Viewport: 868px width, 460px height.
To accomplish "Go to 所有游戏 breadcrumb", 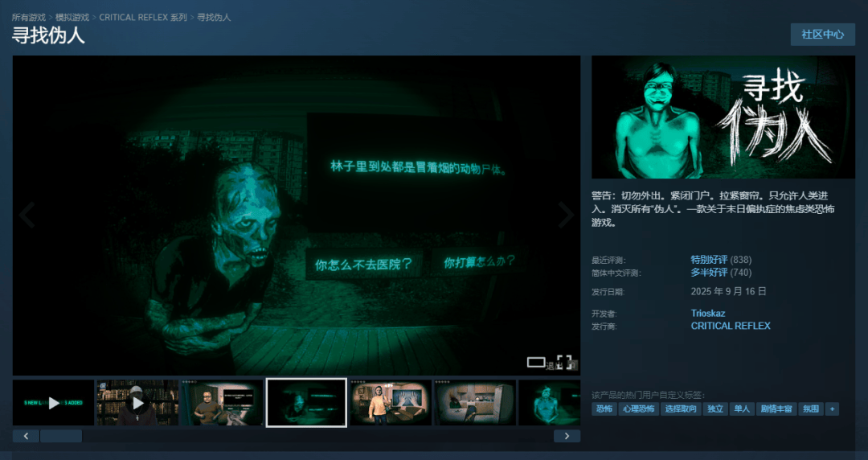I will [29, 17].
